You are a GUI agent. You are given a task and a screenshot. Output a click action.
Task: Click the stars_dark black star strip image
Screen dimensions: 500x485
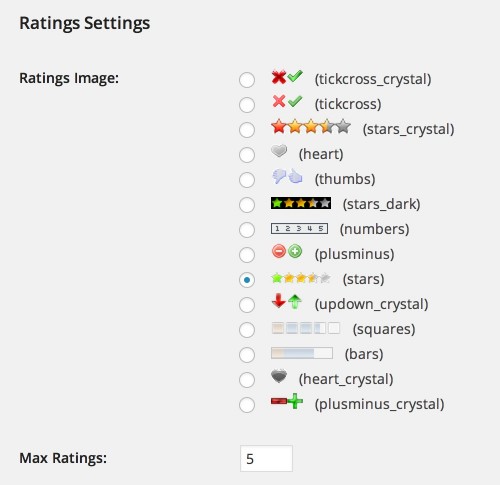coord(301,203)
